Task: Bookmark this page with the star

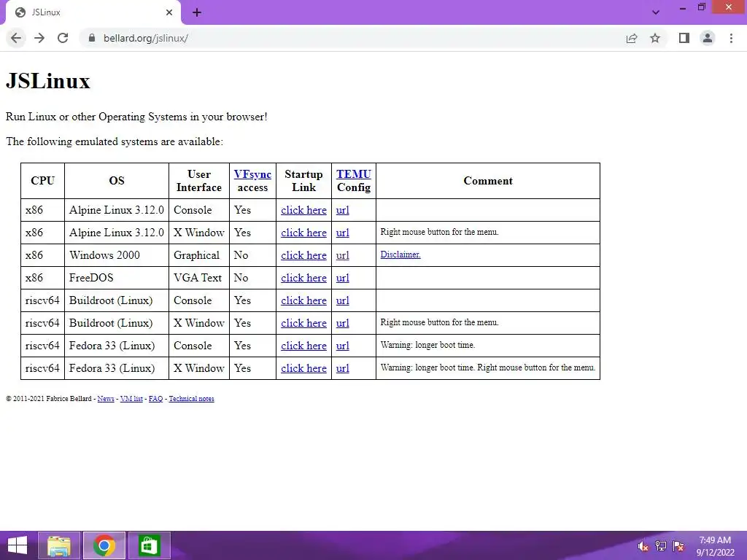Action: coord(655,38)
